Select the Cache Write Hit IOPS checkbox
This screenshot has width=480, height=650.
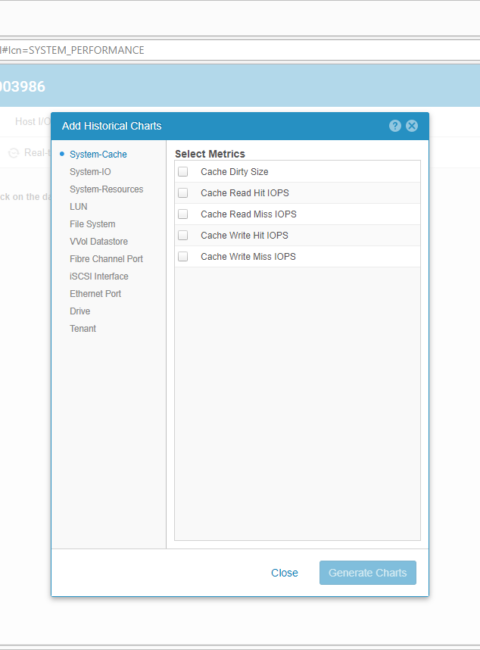183,235
